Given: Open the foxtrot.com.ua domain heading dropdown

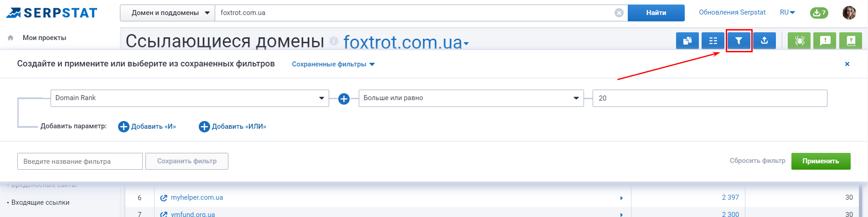Looking at the screenshot, I should click(x=406, y=42).
